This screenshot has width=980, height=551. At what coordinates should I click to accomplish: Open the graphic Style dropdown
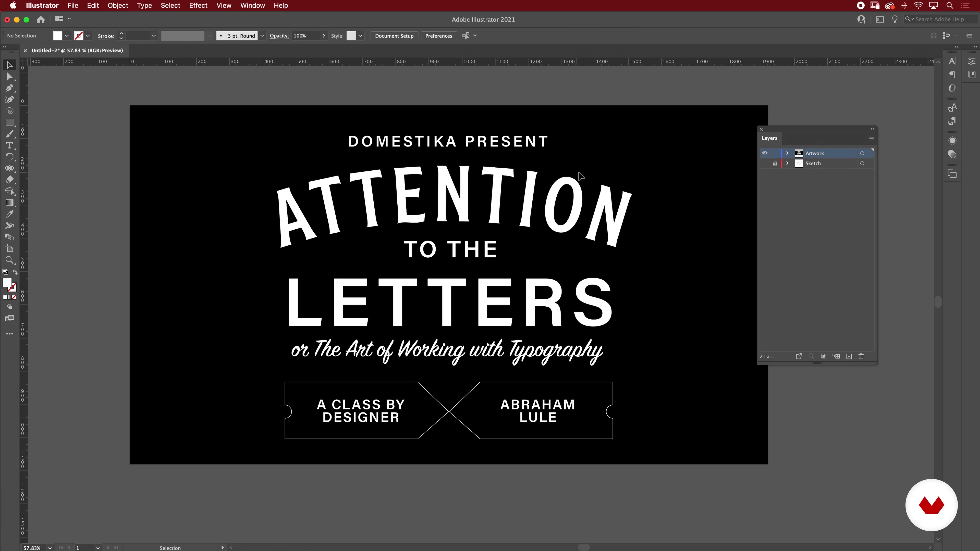pyautogui.click(x=360, y=36)
